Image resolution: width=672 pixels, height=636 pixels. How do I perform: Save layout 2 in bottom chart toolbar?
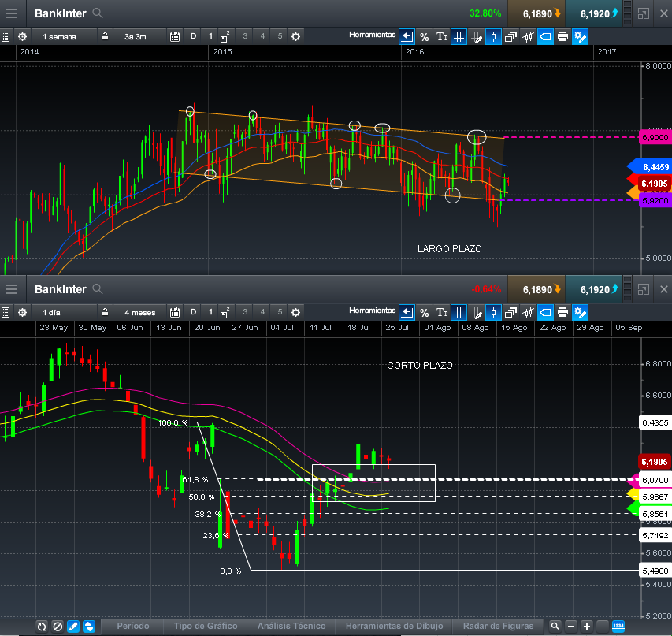pos(225,312)
